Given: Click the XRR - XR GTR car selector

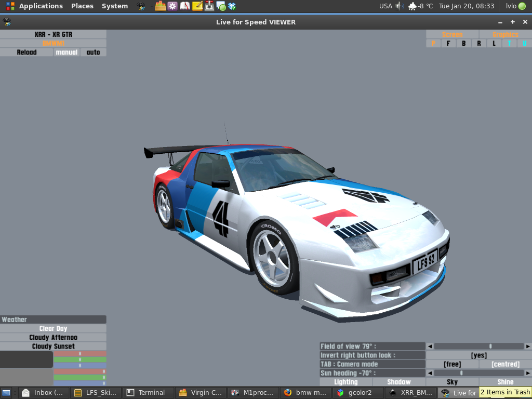Looking at the screenshot, I should point(54,34).
